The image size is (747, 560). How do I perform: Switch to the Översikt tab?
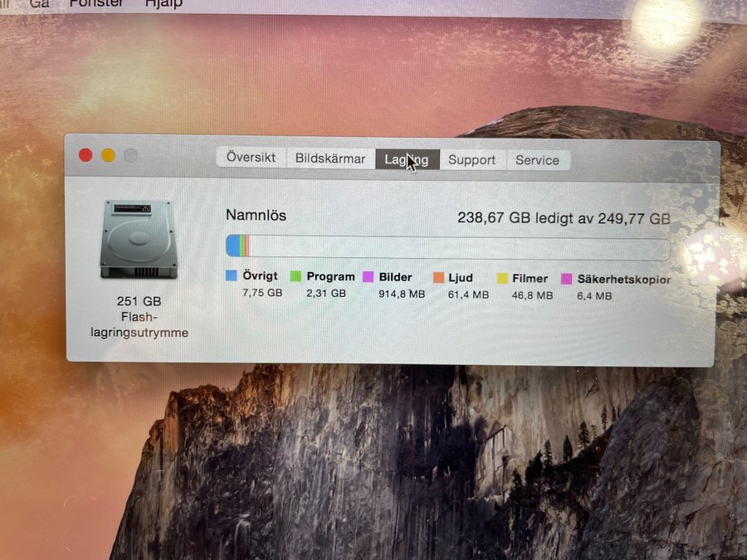[251, 158]
